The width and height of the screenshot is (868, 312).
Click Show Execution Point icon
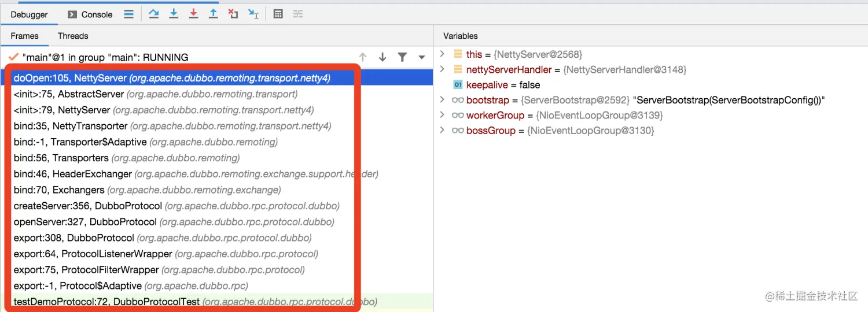(128, 14)
